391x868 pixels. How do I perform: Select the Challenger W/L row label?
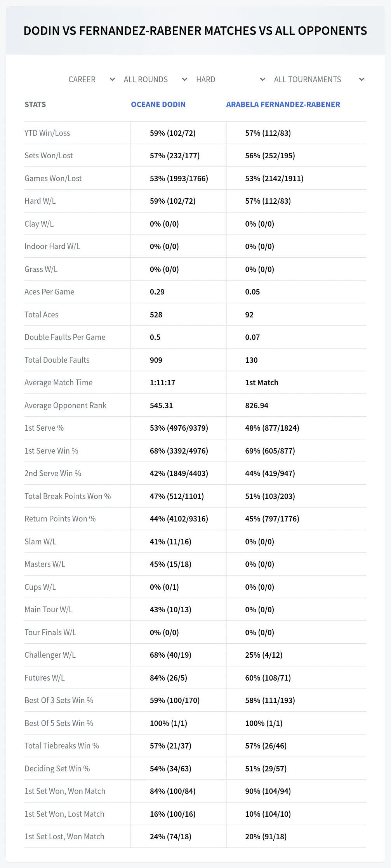click(x=50, y=655)
